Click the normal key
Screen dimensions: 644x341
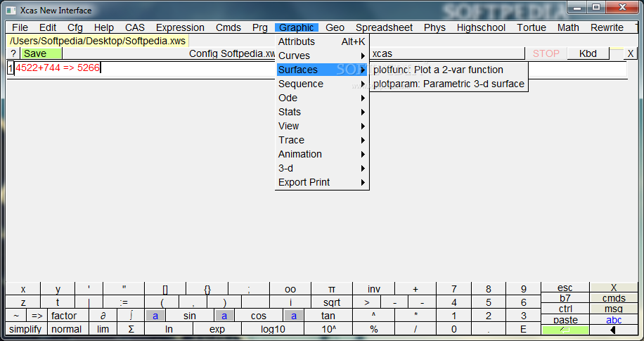[67, 329]
